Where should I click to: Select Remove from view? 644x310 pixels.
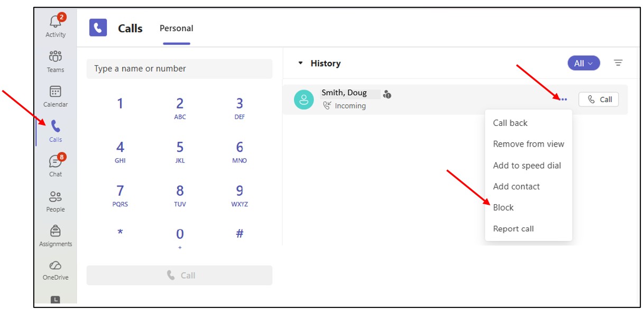tap(528, 144)
